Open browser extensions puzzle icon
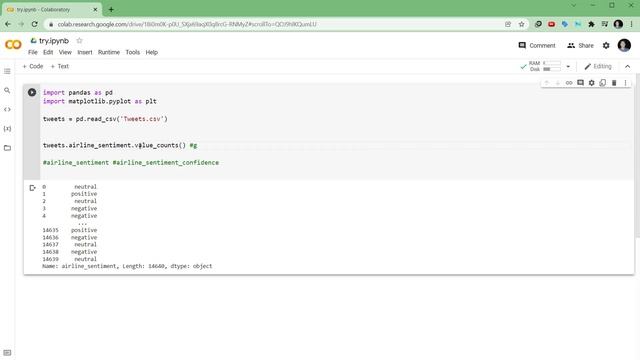This screenshot has height=360, width=640. pyautogui.click(x=591, y=24)
